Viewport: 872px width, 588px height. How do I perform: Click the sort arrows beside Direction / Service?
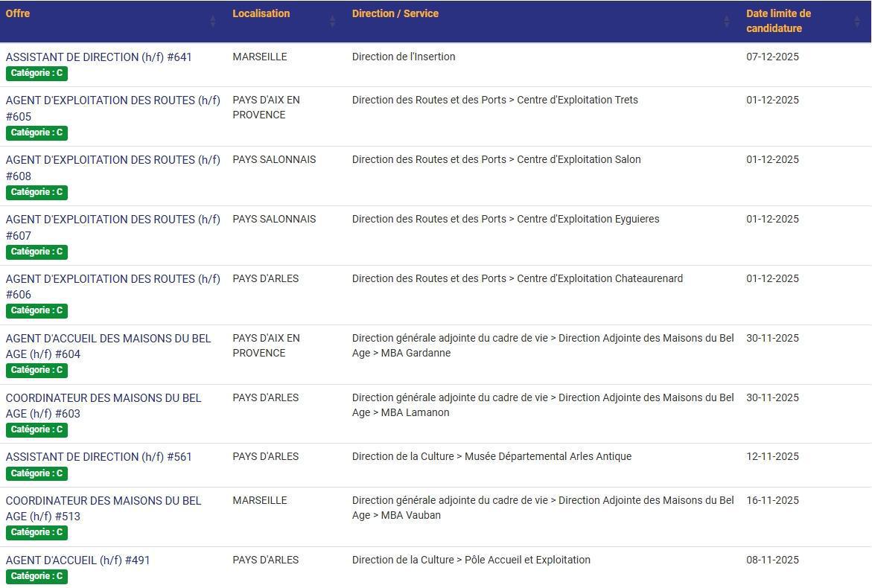point(725,21)
